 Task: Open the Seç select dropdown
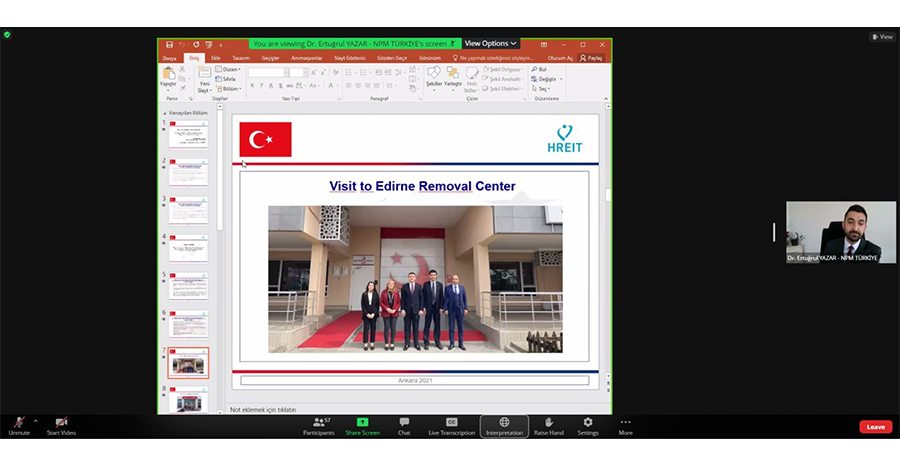[540, 89]
